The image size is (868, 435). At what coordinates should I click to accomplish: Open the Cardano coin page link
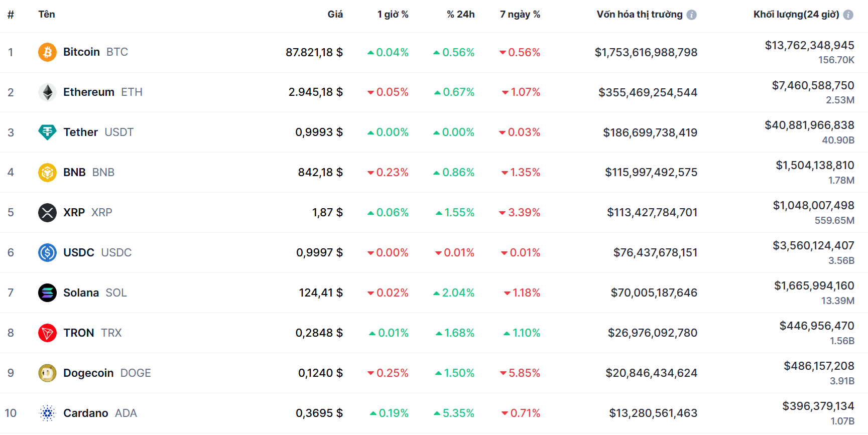[100, 413]
